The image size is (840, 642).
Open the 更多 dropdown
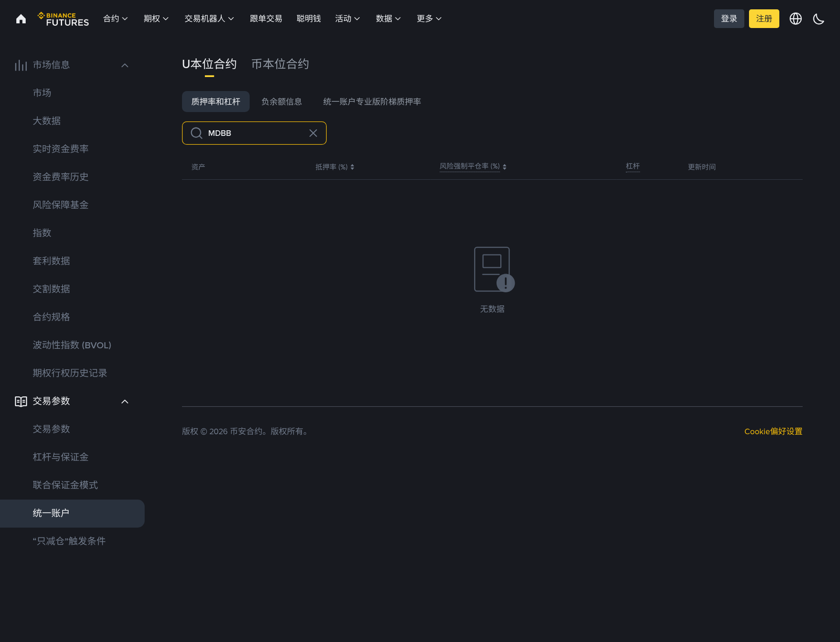[429, 19]
